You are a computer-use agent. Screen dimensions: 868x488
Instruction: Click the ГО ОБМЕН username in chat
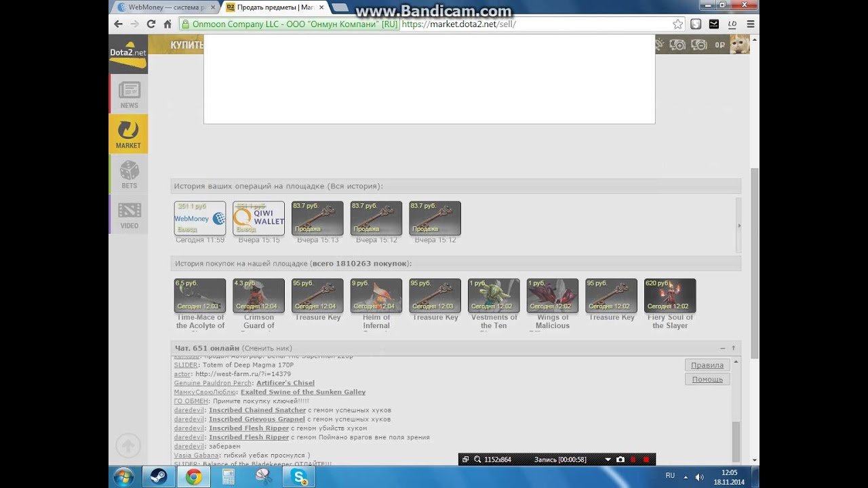point(191,401)
